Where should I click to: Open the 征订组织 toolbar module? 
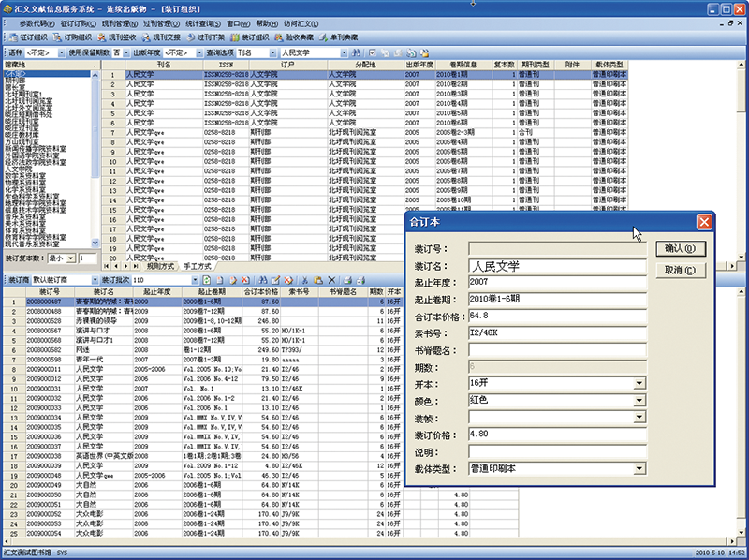[28, 37]
